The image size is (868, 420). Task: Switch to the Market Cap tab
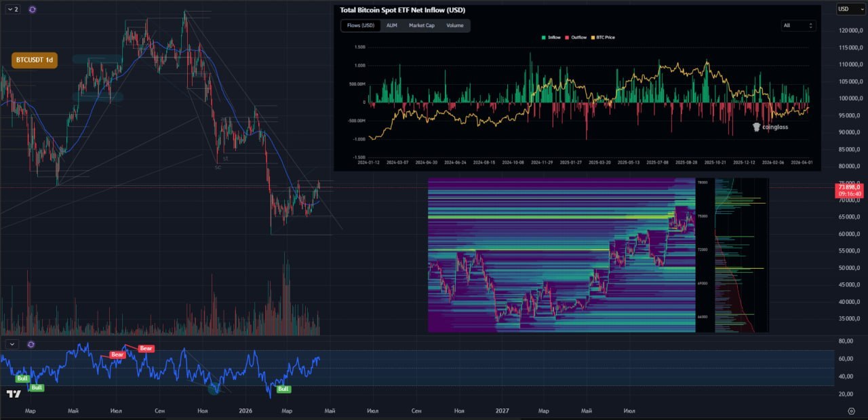point(421,26)
